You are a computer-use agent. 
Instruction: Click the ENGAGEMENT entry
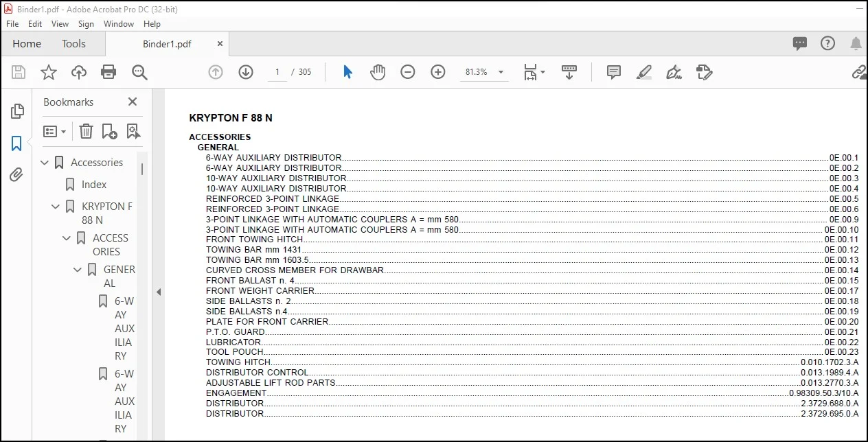click(532, 393)
